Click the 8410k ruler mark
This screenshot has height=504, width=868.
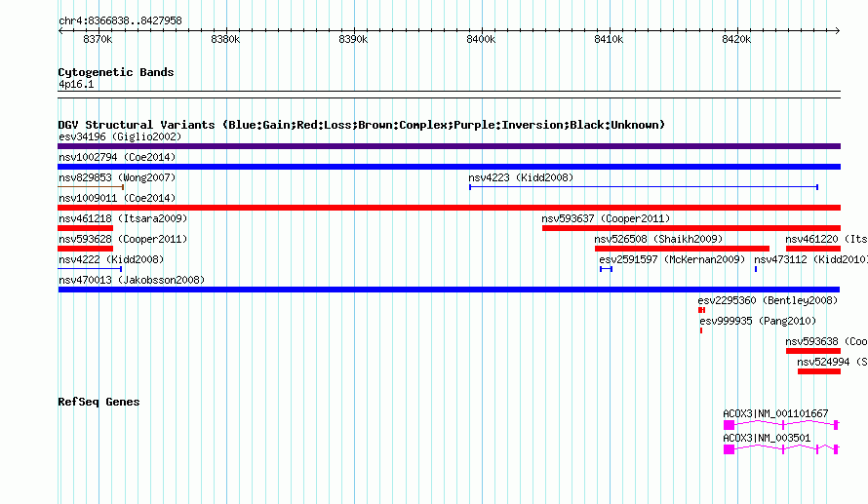tap(609, 39)
